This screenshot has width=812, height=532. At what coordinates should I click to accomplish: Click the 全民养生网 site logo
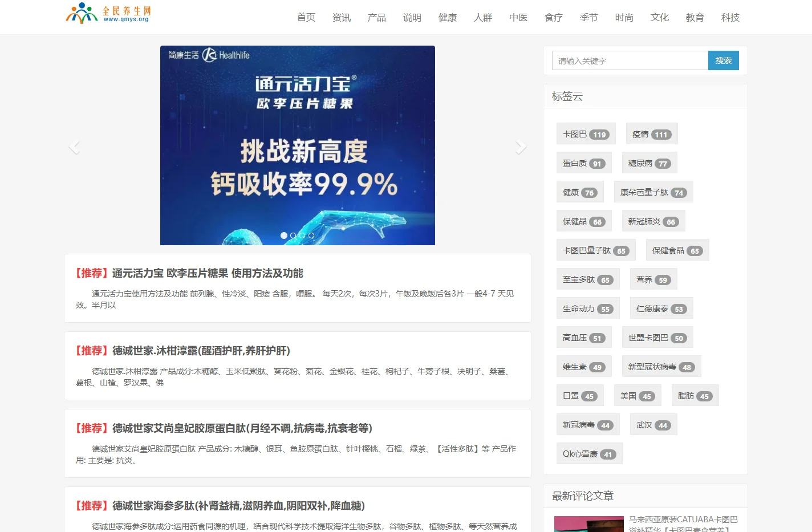click(x=108, y=13)
